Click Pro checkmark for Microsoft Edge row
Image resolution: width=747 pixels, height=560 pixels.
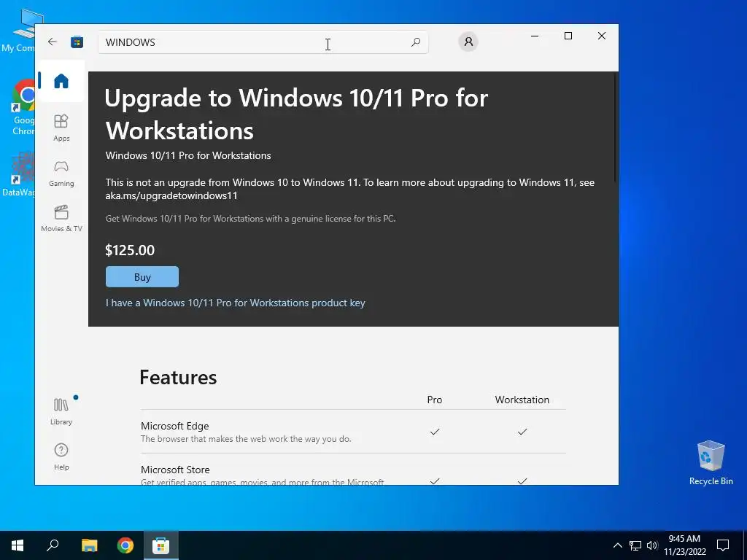pyautogui.click(x=435, y=432)
